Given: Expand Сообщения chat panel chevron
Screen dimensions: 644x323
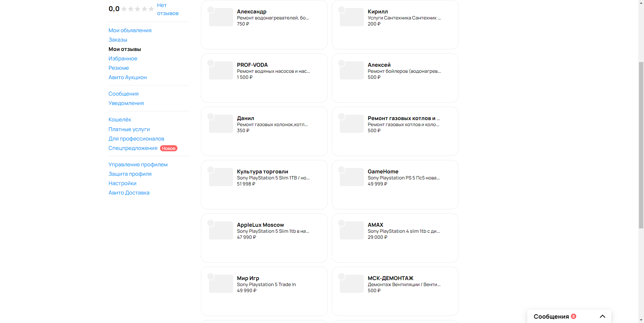Looking at the screenshot, I should click(602, 316).
